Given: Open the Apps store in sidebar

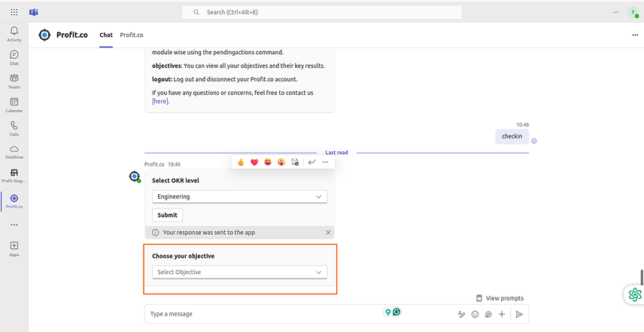Looking at the screenshot, I should tap(14, 249).
